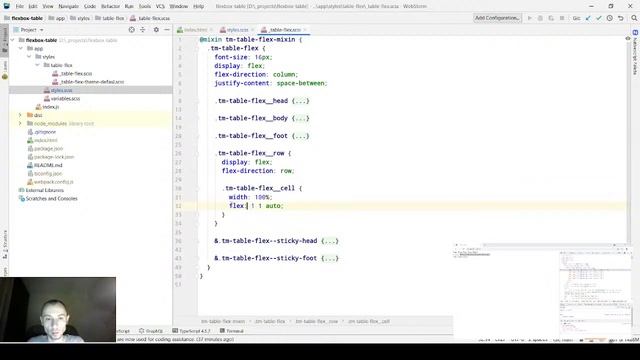Screen dimensions: 640x360
Task: Click the Search Everywhere magnifier icon
Action: tap(634, 18)
